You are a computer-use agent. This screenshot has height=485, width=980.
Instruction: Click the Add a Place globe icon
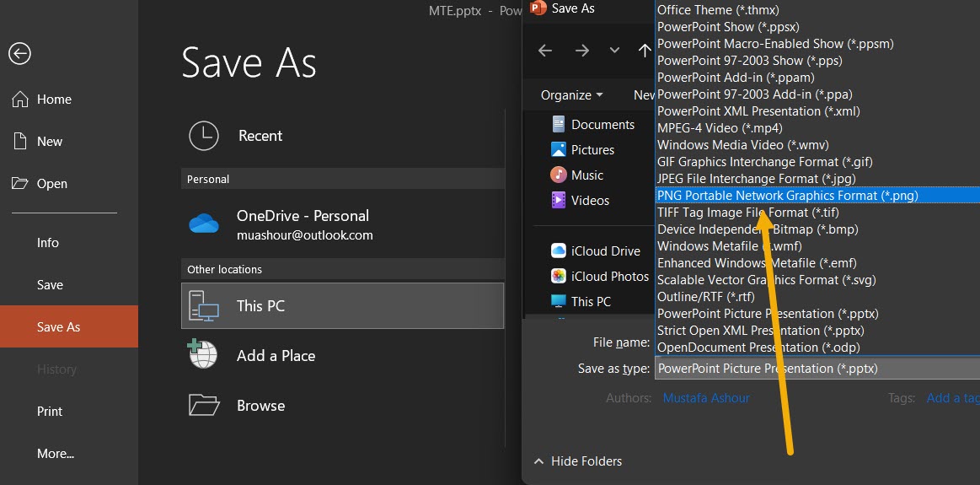click(x=202, y=354)
